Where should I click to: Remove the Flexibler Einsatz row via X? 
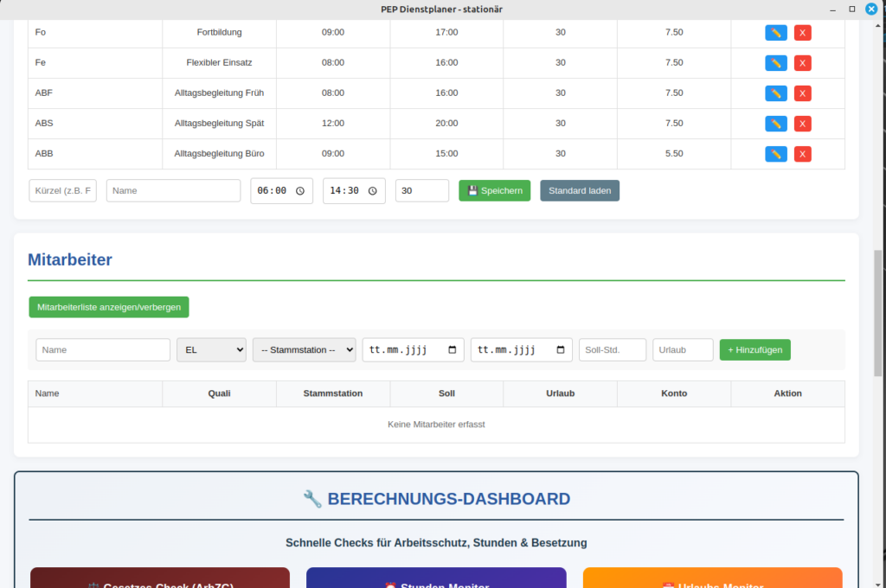point(802,63)
